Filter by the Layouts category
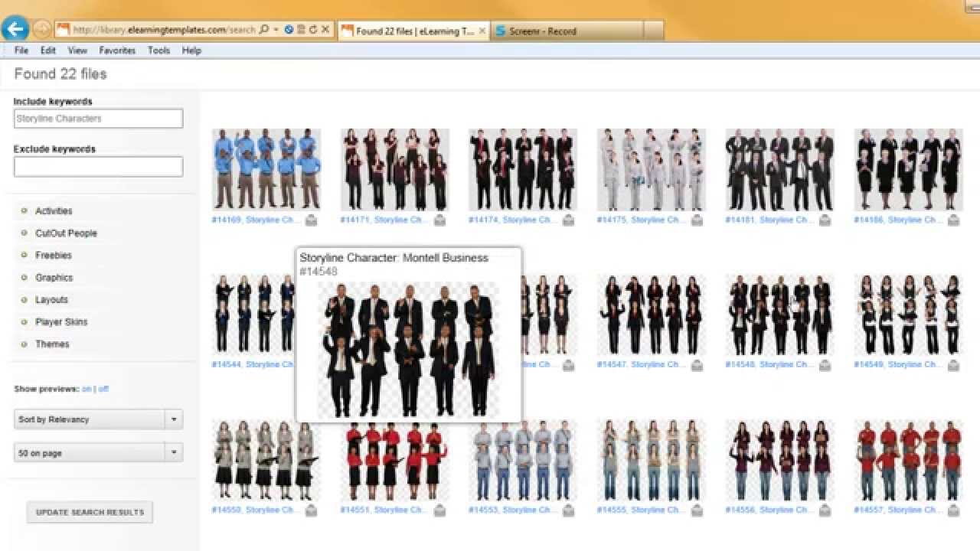 pyautogui.click(x=51, y=299)
